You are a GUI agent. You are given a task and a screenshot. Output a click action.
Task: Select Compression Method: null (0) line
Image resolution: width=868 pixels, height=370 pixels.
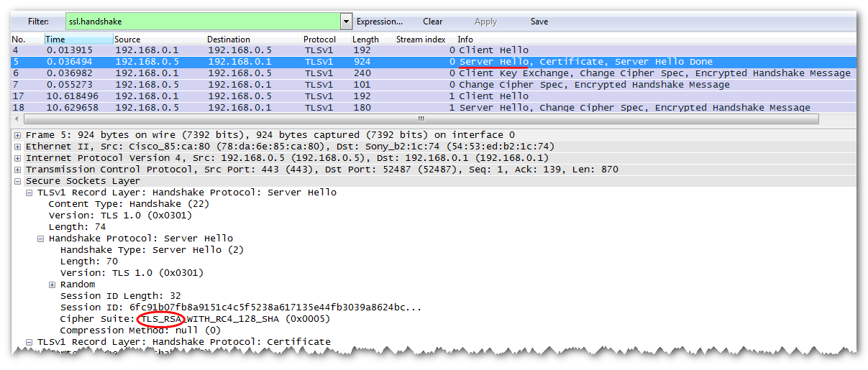pyautogui.click(x=140, y=330)
